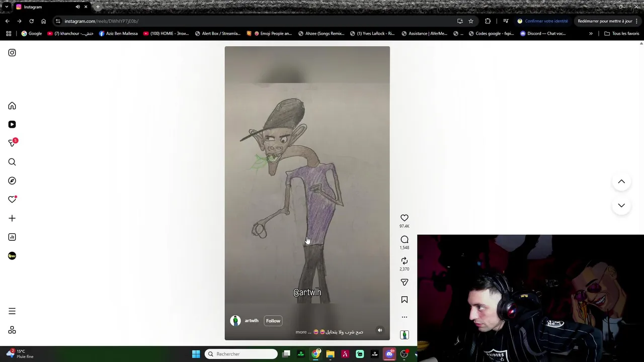Image resolution: width=644 pixels, height=362 pixels.
Task: Open Google bookmark
Action: (x=32, y=34)
